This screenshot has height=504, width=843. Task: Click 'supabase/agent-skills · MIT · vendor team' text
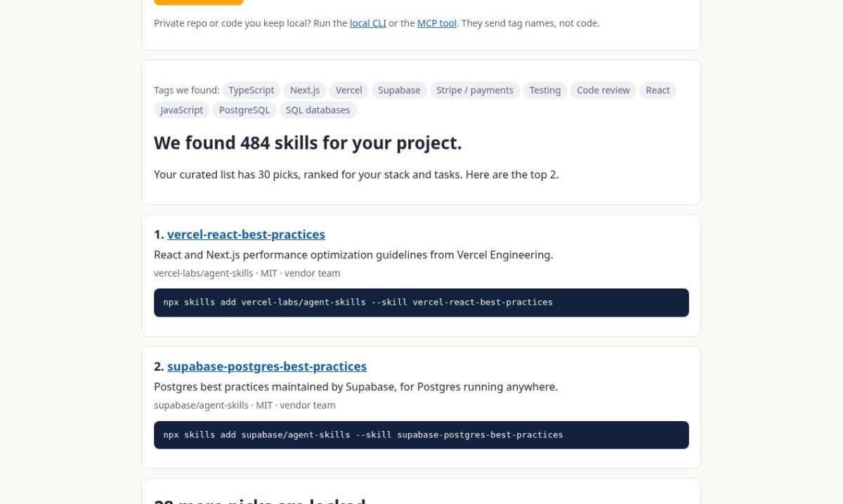tap(244, 405)
